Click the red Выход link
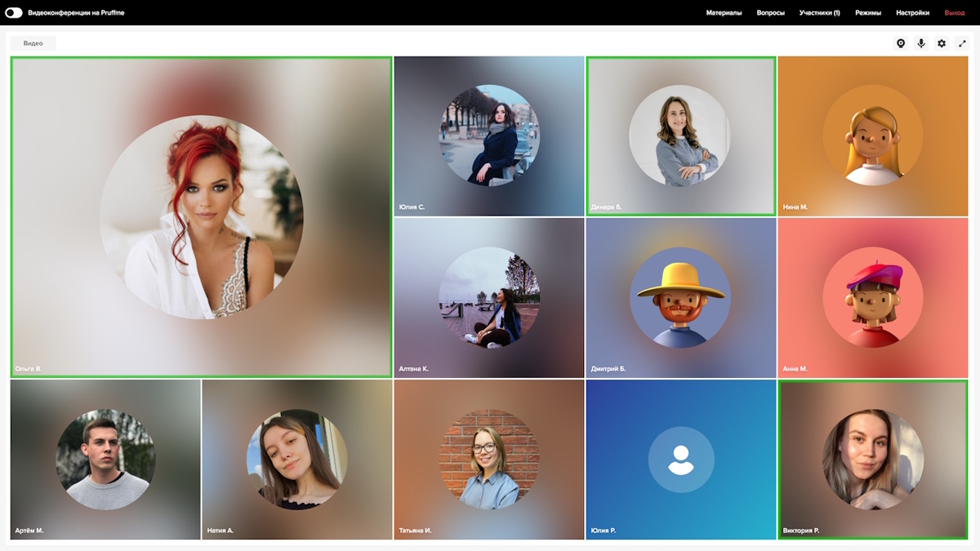The width and height of the screenshot is (980, 551). click(954, 13)
